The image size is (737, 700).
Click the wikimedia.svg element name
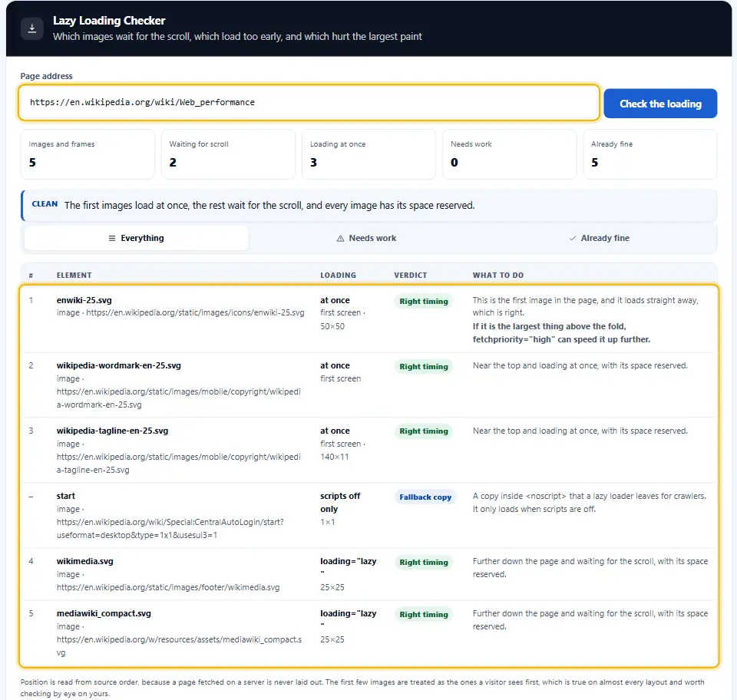coord(85,561)
